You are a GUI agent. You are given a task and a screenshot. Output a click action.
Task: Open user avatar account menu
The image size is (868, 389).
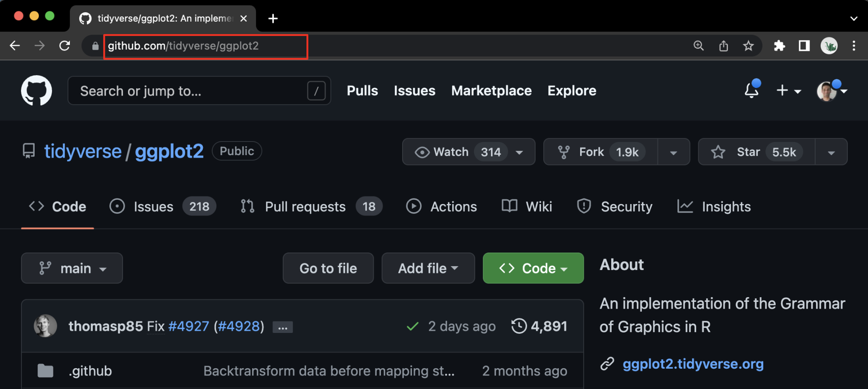[832, 91]
